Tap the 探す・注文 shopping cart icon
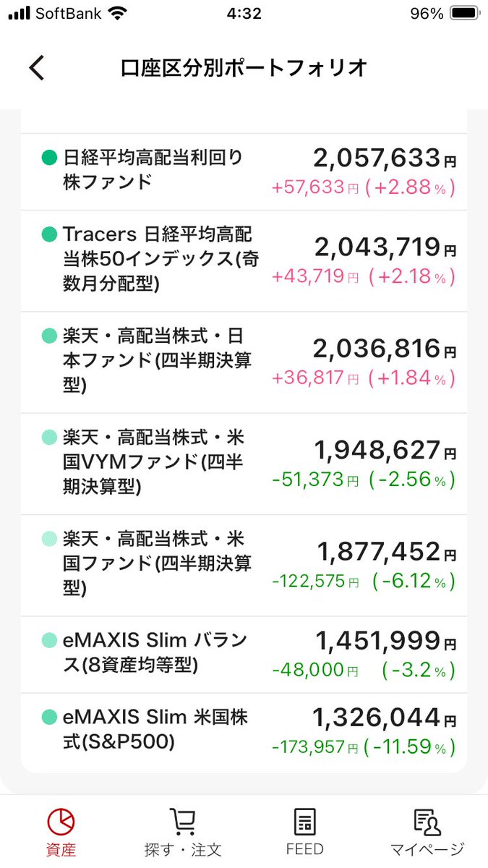 [x=182, y=822]
